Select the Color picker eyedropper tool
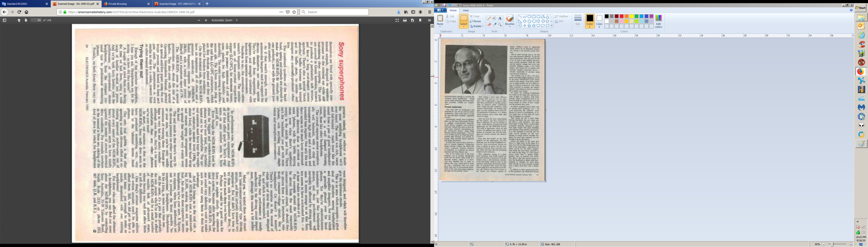 (494, 24)
